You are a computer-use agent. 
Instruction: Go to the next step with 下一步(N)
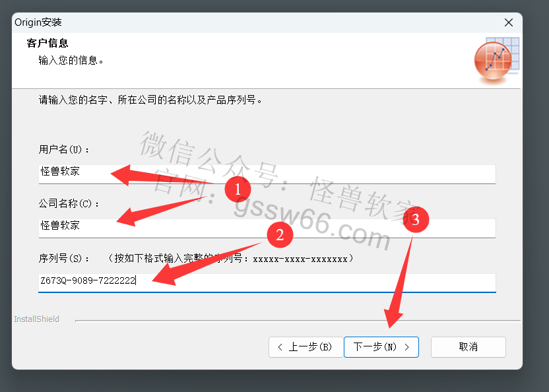(x=381, y=347)
